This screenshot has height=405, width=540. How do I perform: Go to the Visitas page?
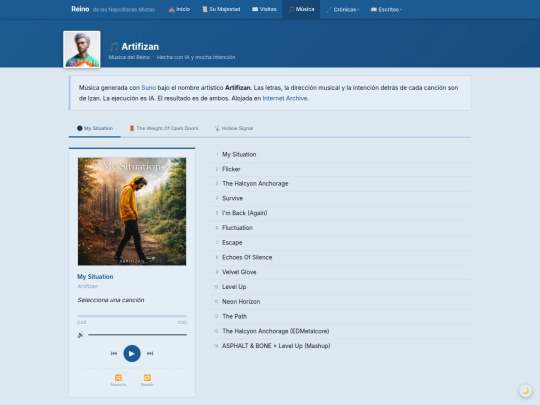click(x=264, y=9)
